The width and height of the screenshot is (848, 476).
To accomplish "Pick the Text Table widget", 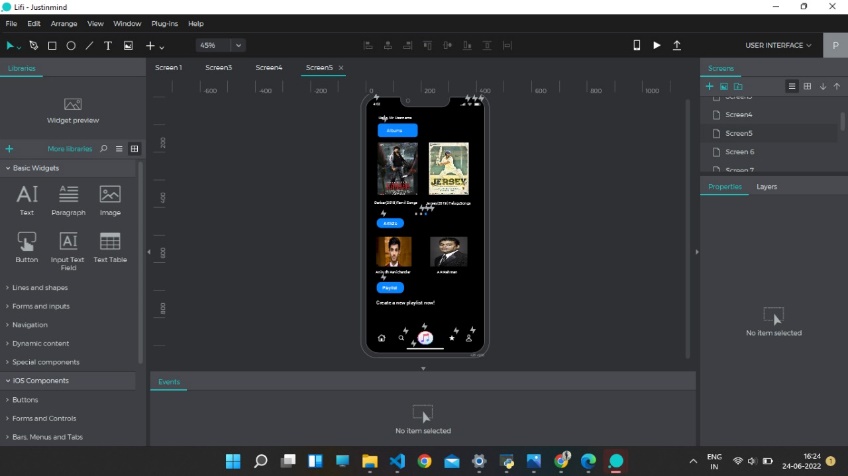I will tap(110, 247).
